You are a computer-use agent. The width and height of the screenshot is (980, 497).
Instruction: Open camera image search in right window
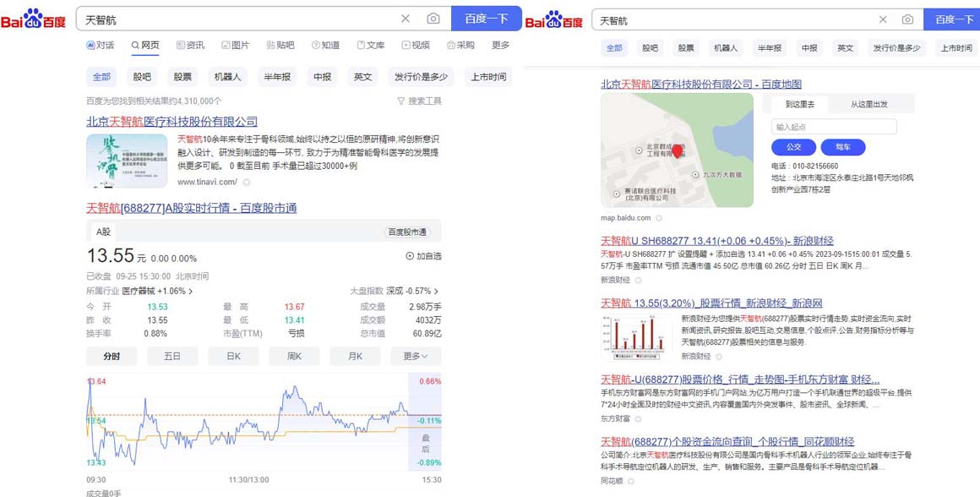click(907, 19)
